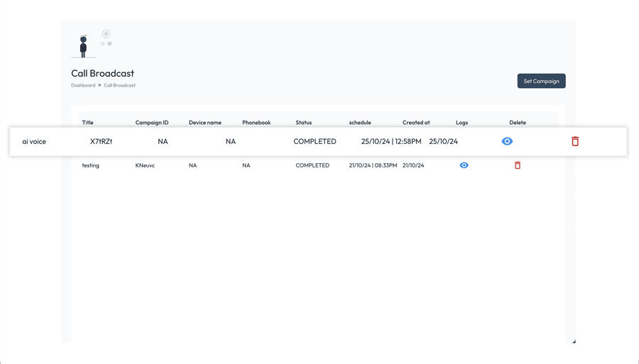
Task: Select the ai voice campaign title
Action: pyautogui.click(x=34, y=141)
